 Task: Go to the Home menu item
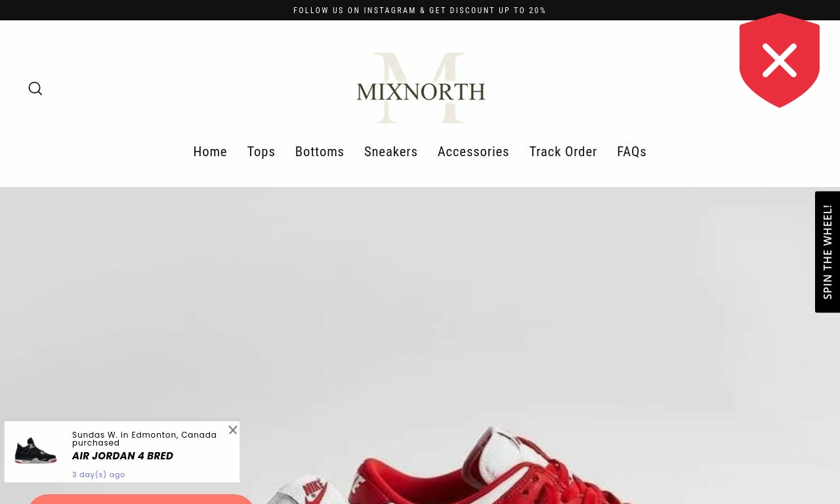[x=210, y=152]
